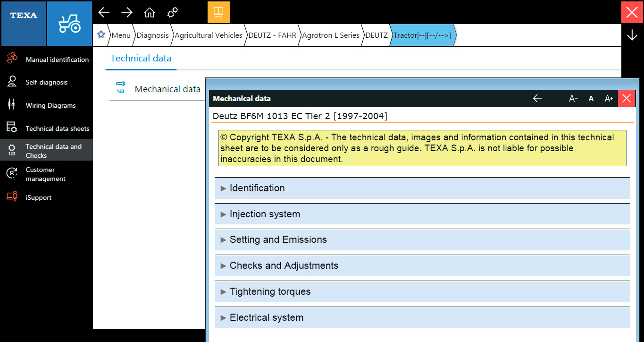Close the Mechanical data panel
644x342 pixels.
click(x=627, y=98)
